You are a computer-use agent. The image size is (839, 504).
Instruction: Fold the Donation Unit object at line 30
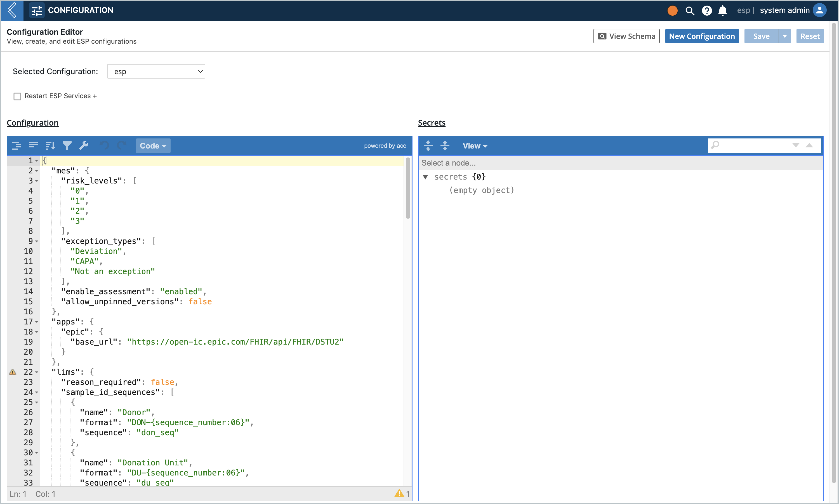point(37,453)
